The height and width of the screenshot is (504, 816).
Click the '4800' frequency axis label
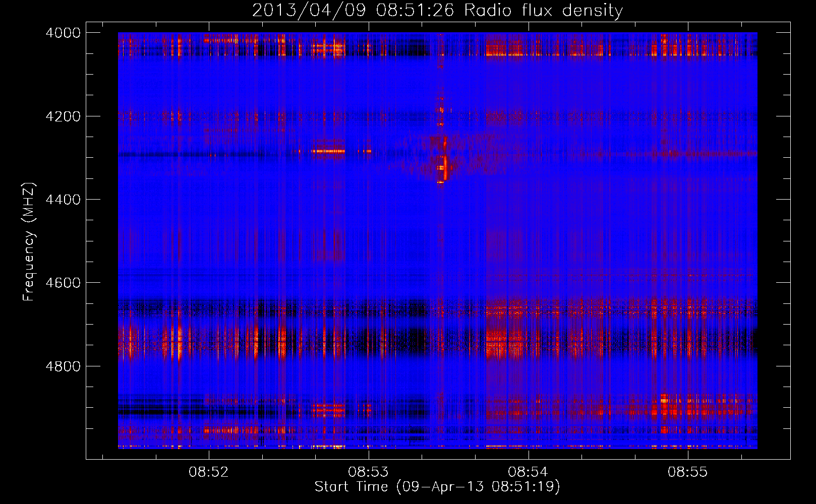pos(63,366)
